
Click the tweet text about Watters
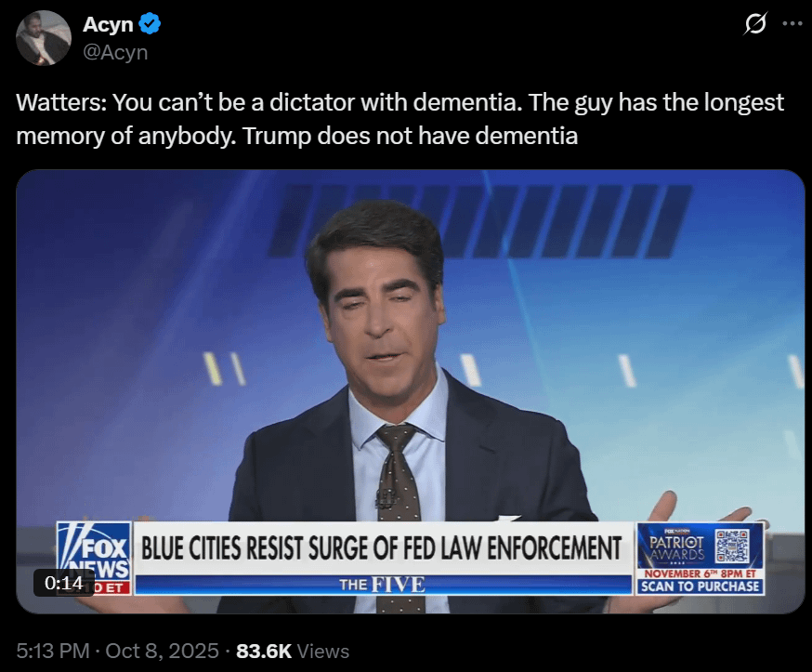coord(399,119)
